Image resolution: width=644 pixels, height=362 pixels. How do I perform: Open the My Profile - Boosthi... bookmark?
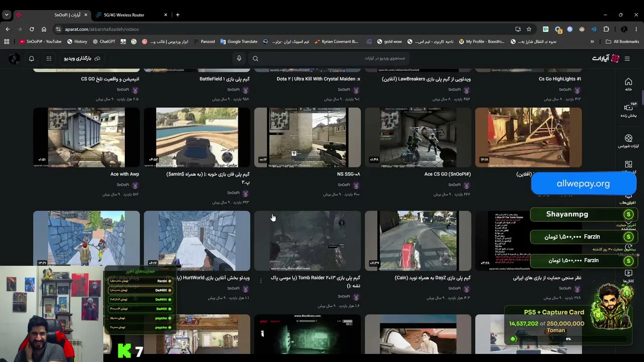point(481,42)
